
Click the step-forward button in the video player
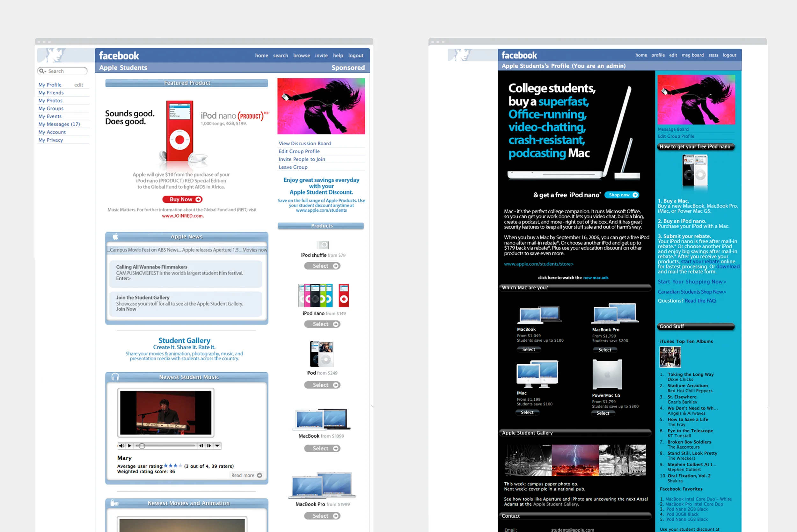(209, 446)
